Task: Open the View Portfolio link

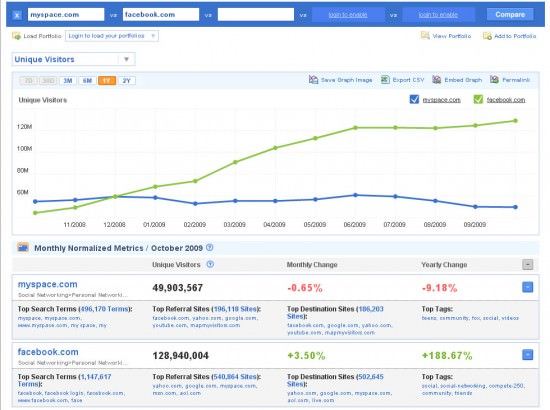Action: (x=451, y=36)
